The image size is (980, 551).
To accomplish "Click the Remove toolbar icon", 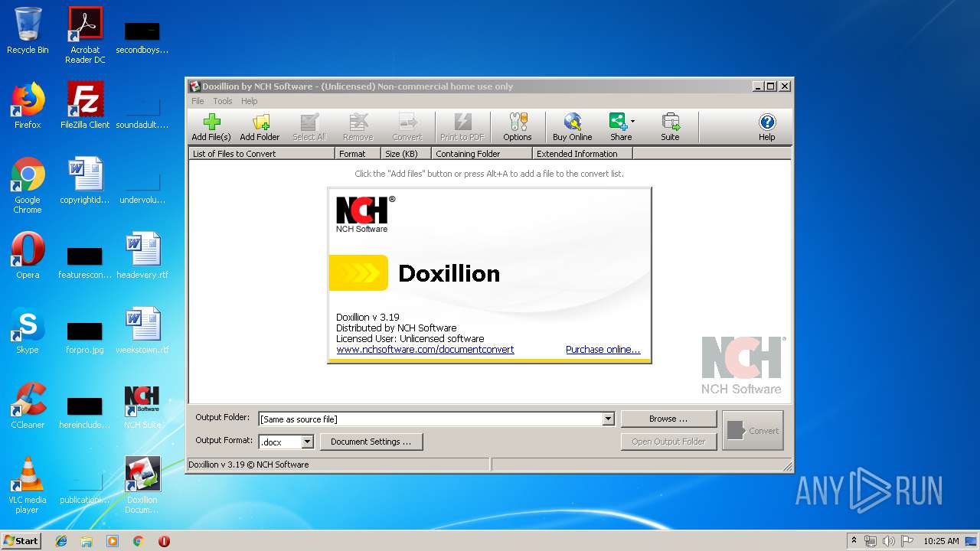I will pyautogui.click(x=358, y=127).
